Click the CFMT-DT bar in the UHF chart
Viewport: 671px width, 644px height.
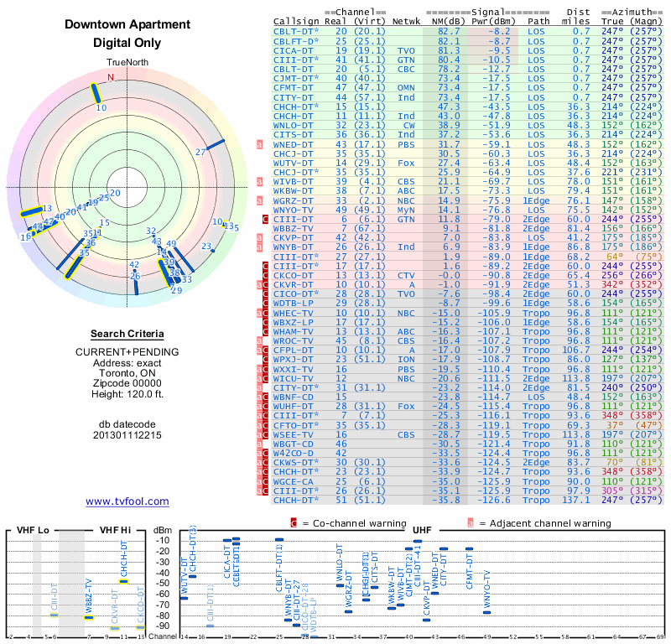[x=470, y=548]
